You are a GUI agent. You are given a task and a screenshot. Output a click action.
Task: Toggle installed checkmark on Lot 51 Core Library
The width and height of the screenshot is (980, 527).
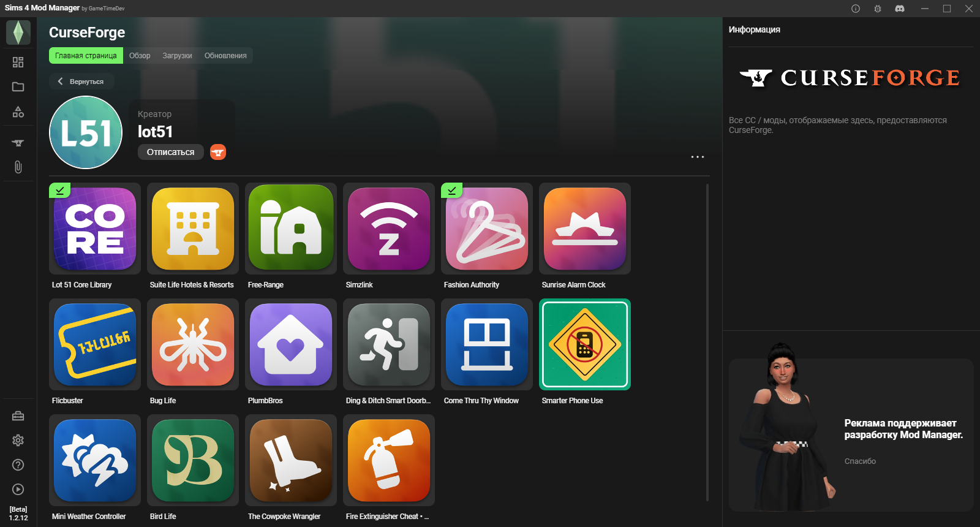pyautogui.click(x=60, y=190)
